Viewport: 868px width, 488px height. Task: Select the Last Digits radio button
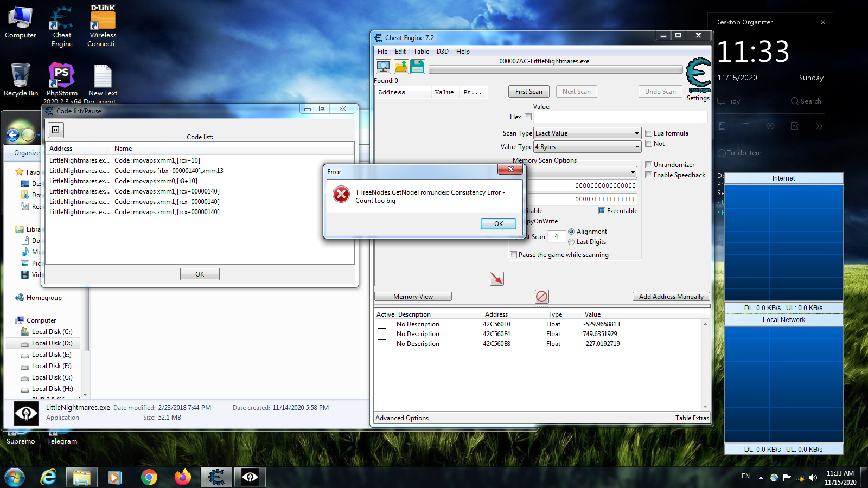(x=571, y=242)
